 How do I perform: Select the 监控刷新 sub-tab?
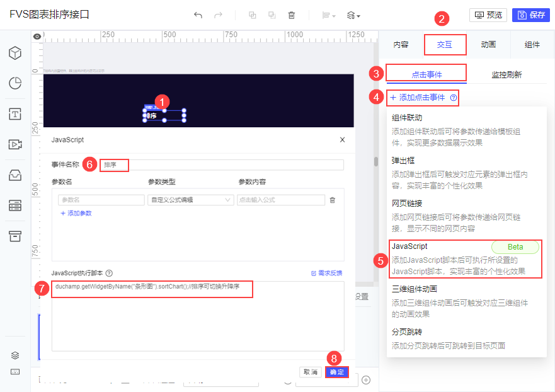point(506,74)
